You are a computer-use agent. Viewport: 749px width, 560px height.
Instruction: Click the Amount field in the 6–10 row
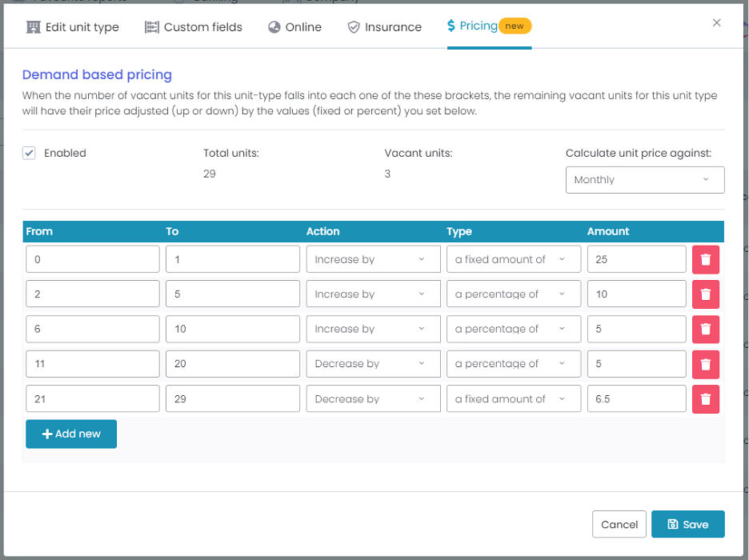click(x=637, y=329)
